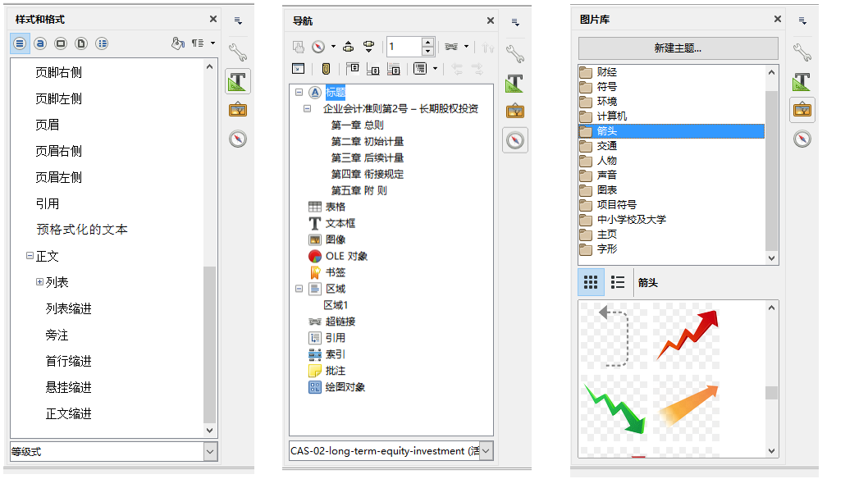Viewport: 868px width, 488px height.
Task: Pick 首行缩进 paragraph style
Action: tap(69, 362)
